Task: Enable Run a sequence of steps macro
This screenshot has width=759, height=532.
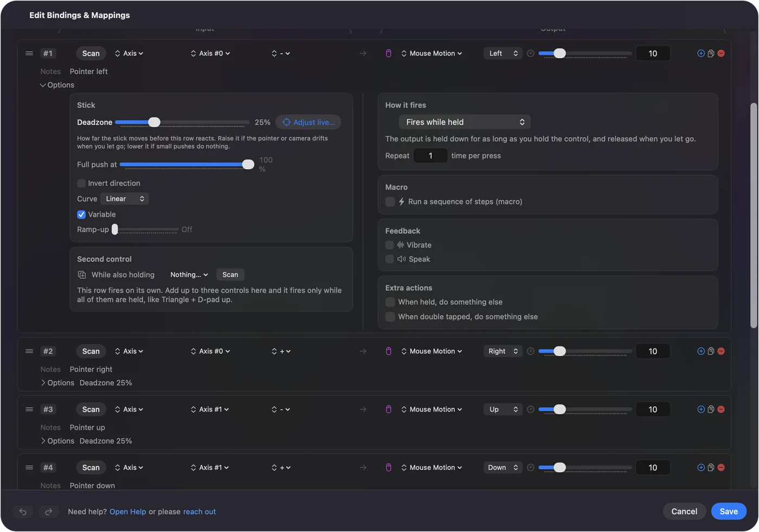Action: coord(390,202)
